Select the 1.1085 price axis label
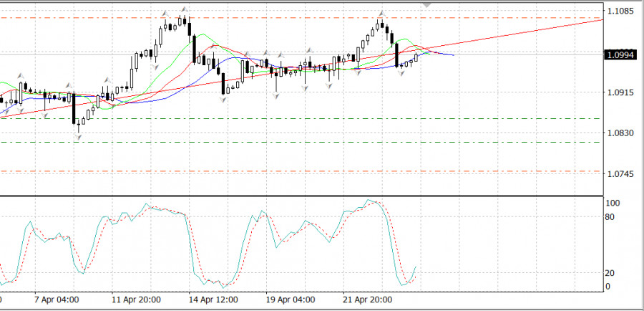The image size is (644, 311). click(618, 11)
